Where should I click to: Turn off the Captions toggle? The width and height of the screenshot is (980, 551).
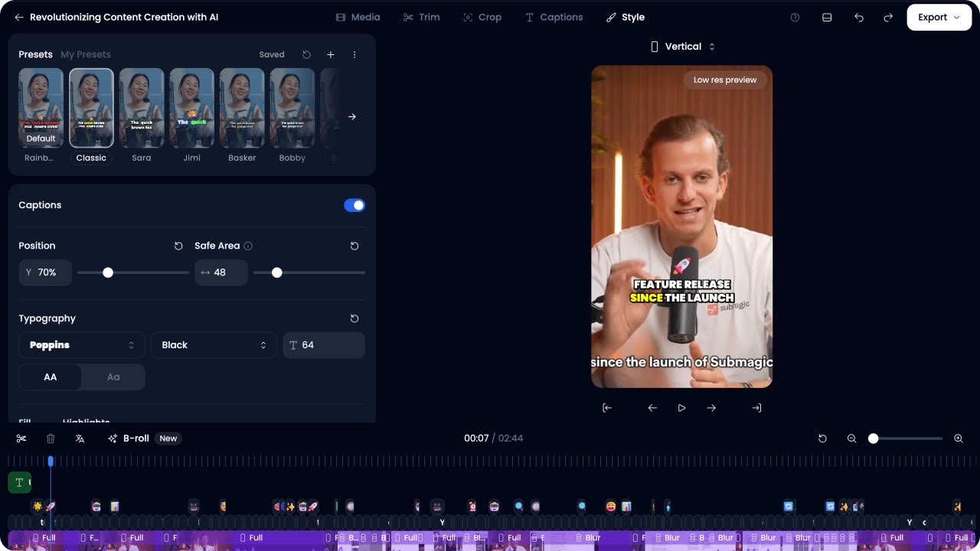[354, 205]
